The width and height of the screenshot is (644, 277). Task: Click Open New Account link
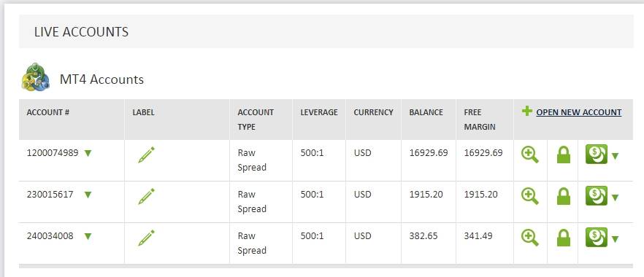(579, 112)
